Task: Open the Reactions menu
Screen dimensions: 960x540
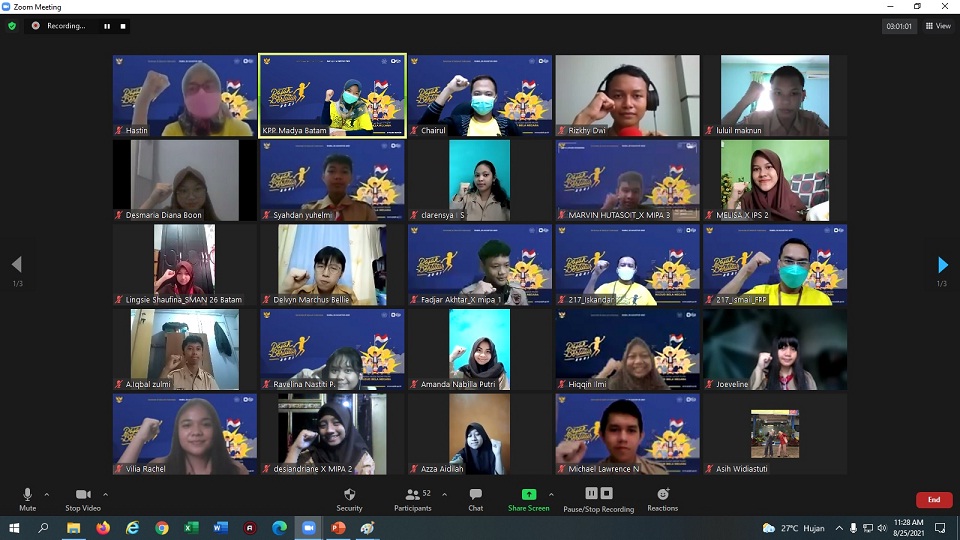Action: pyautogui.click(x=662, y=498)
